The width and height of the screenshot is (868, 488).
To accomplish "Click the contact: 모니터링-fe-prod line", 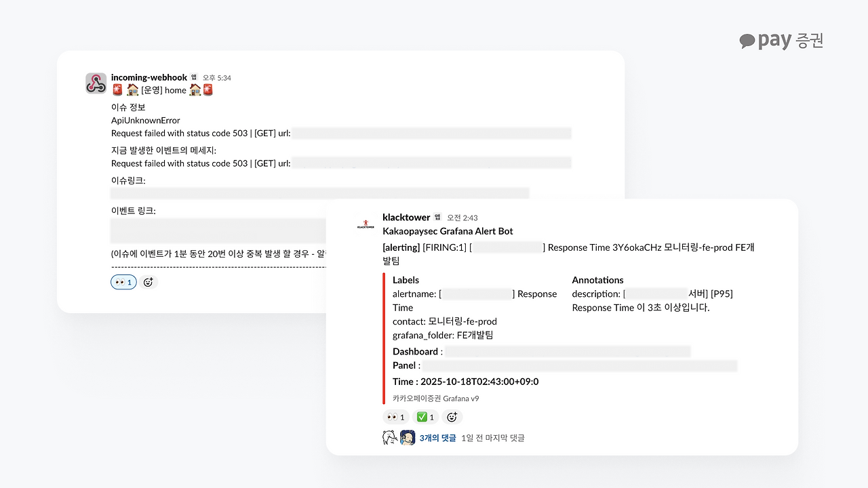I will click(x=445, y=321).
